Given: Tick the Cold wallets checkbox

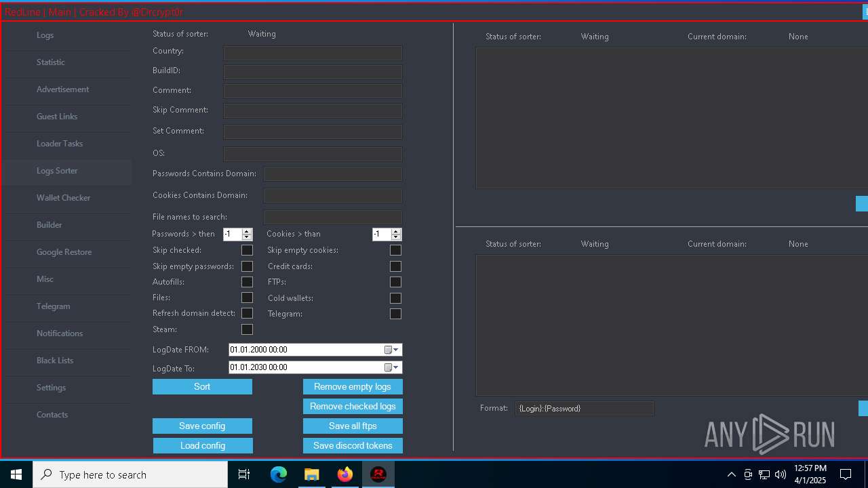Looking at the screenshot, I should (395, 298).
